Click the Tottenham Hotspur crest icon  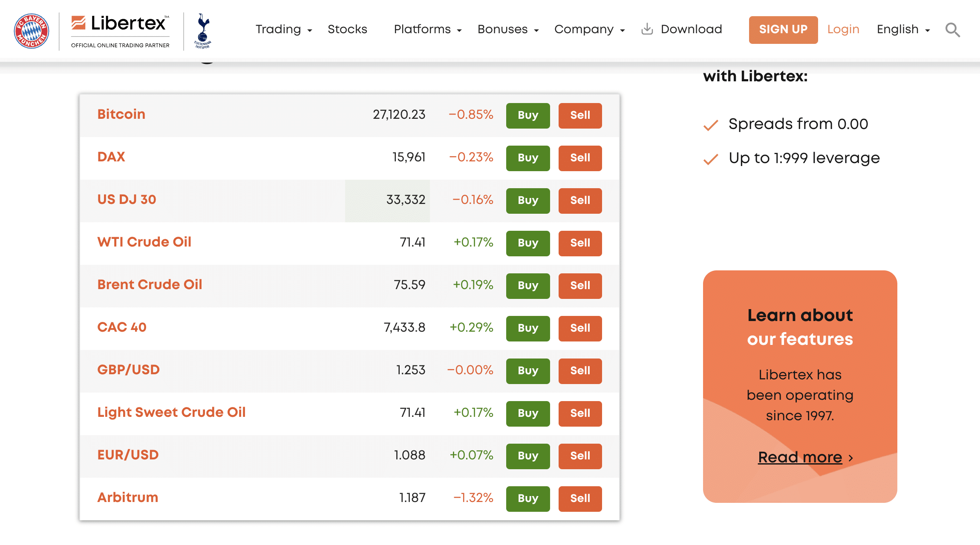[203, 31]
